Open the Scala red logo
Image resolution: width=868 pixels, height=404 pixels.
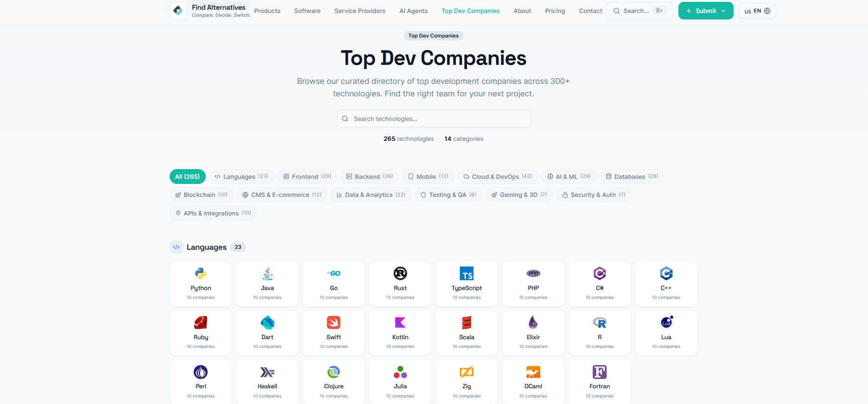click(x=467, y=322)
